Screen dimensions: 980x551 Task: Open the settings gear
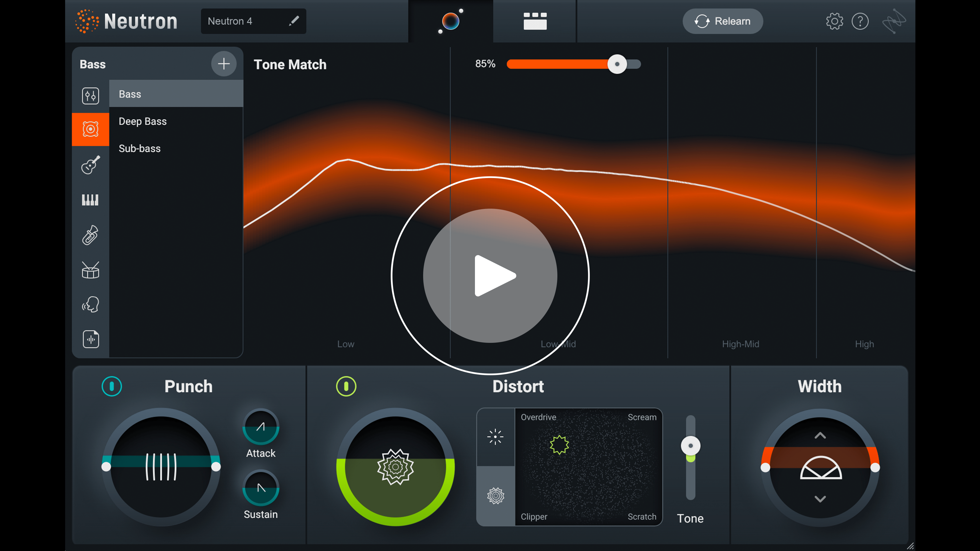click(835, 21)
